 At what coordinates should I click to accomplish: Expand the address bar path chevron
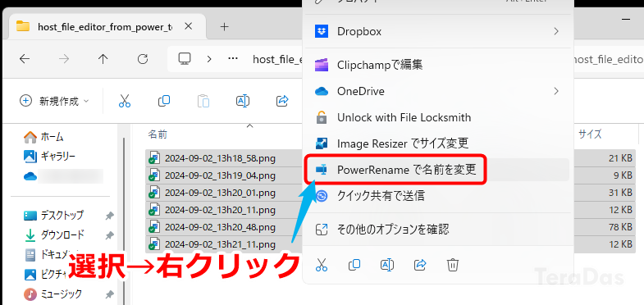209,59
